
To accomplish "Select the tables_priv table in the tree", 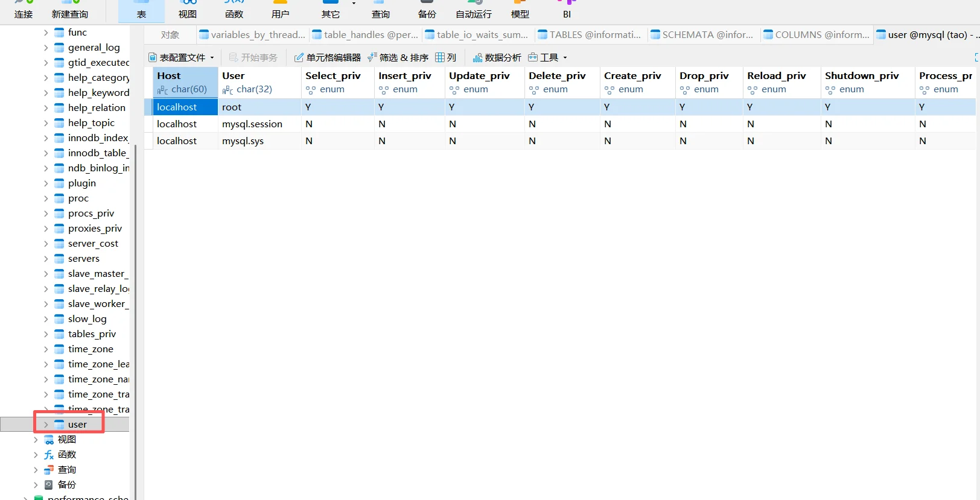I will (92, 334).
